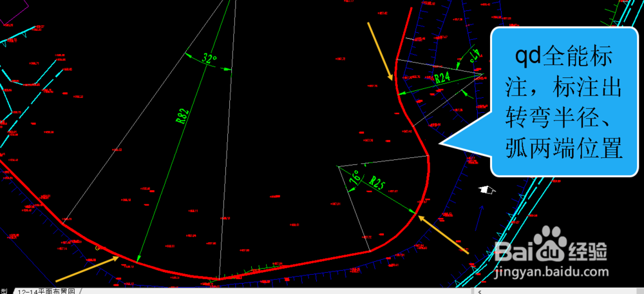Viewport: 644px width, 294px height.
Task: Select the R24 radius dimension text
Action: coord(442,78)
